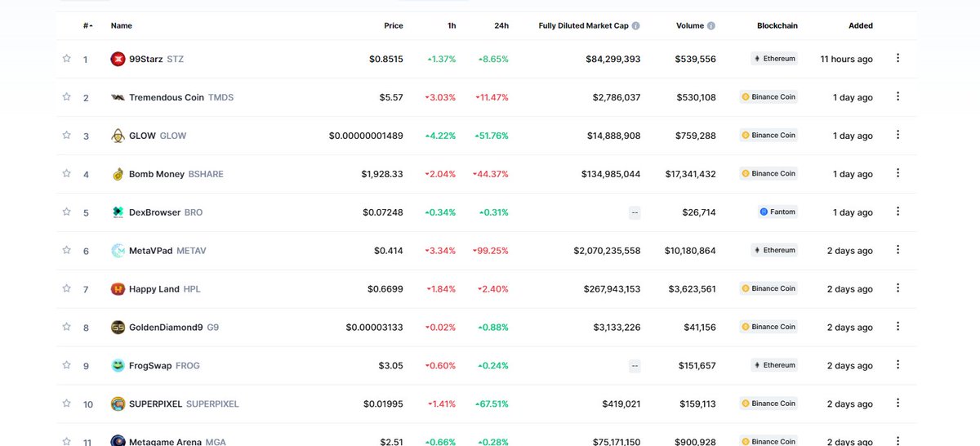
Task: Click the 99Starz coin logo
Action: 118,59
